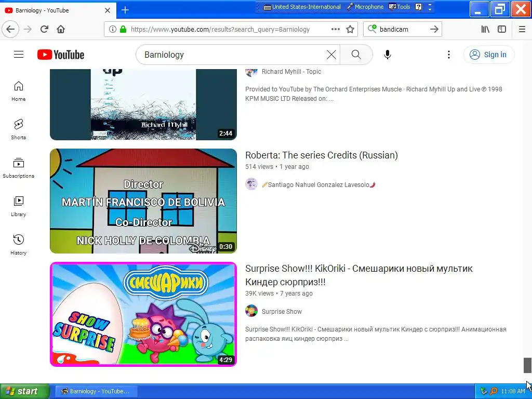Close the Barniology - YouTube tab

click(107, 10)
